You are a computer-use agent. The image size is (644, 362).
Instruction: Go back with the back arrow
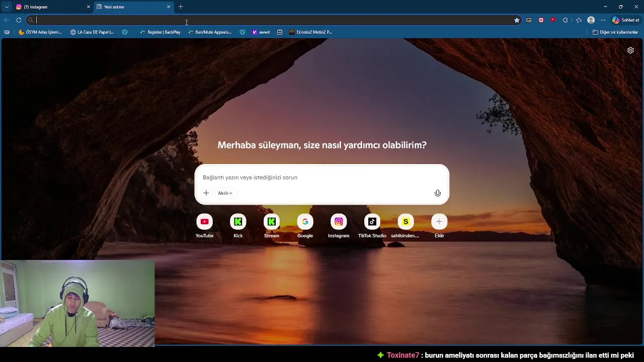coord(7,20)
